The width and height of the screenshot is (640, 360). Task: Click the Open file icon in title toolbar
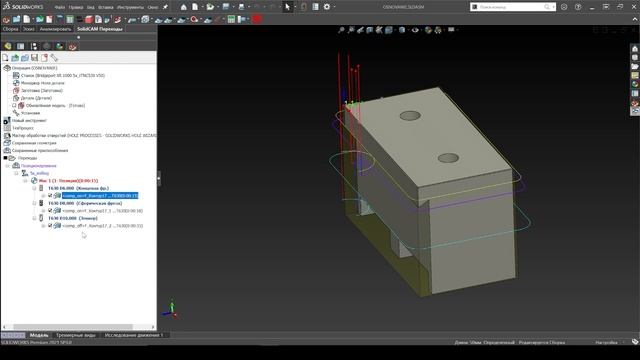[x=210, y=7]
